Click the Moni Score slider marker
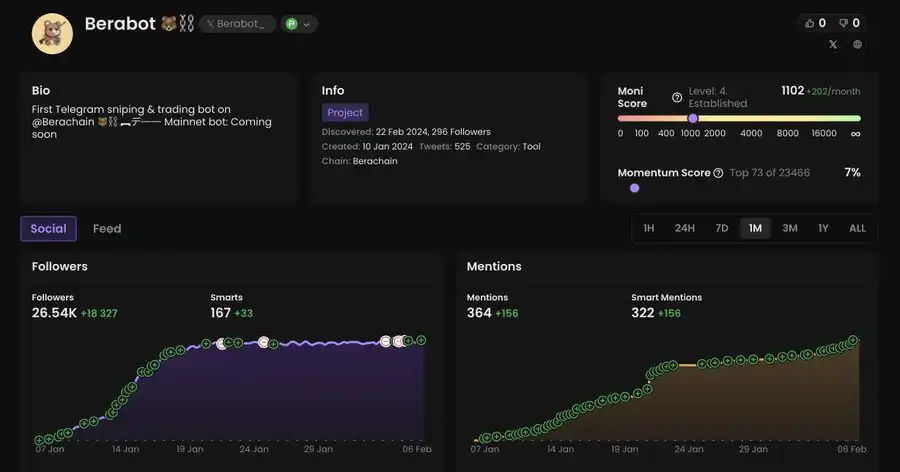The width and height of the screenshot is (900, 472). [x=693, y=118]
